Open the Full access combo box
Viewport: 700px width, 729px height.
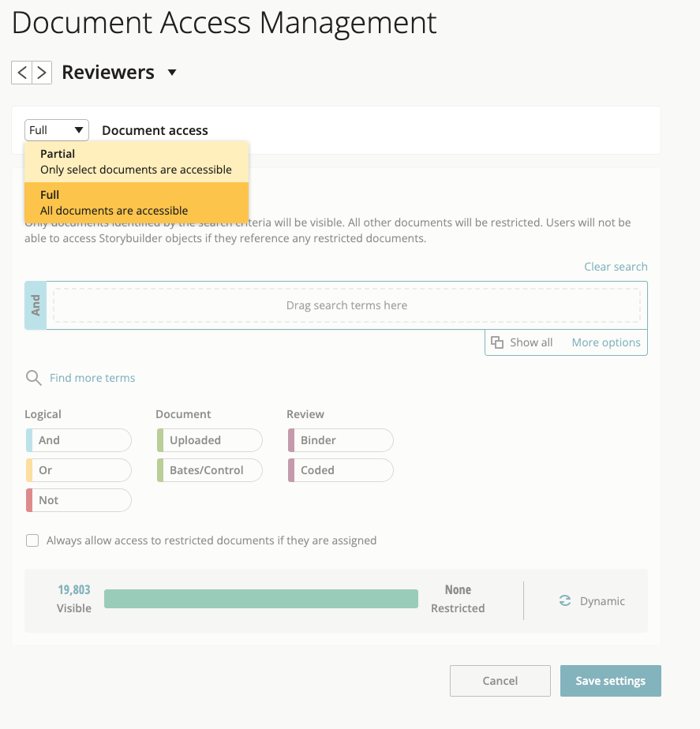56,129
